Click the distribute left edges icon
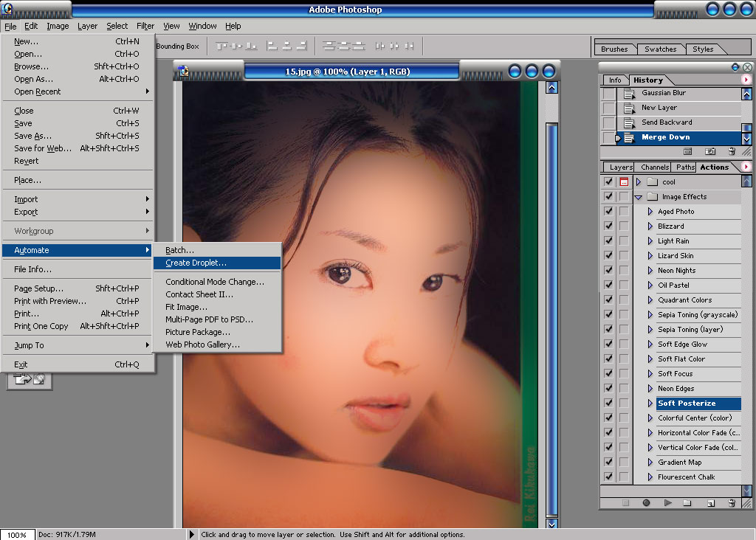This screenshot has height=540, width=756. (380, 46)
